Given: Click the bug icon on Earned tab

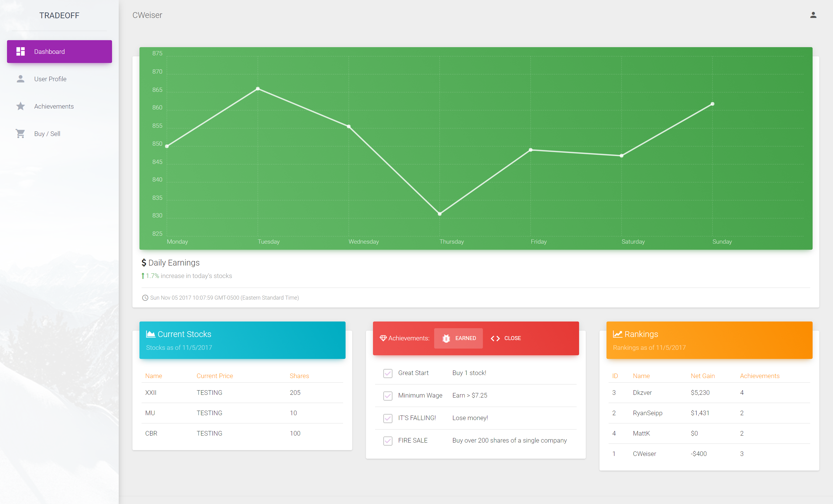Looking at the screenshot, I should point(446,338).
